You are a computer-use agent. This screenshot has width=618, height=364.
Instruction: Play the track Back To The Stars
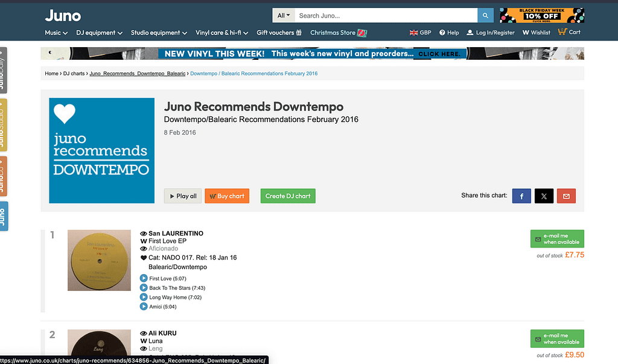pyautogui.click(x=144, y=288)
